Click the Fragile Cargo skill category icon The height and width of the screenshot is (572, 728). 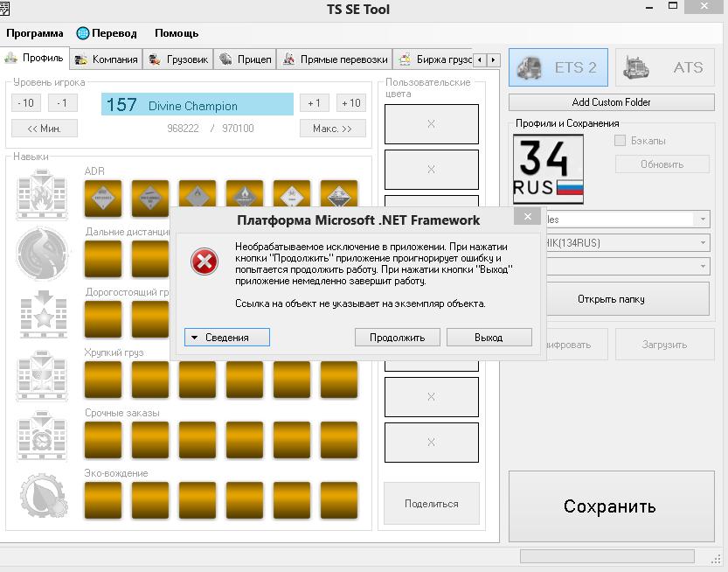[42, 374]
